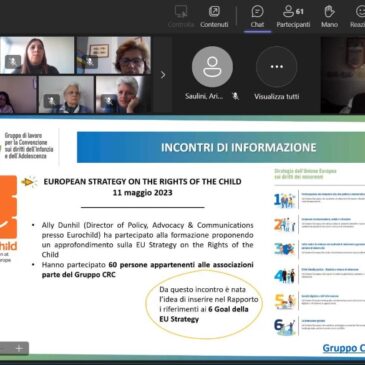The height and width of the screenshot is (365, 365).
Task: Click "60 persone appartenenti" bold text
Action: pos(152,265)
